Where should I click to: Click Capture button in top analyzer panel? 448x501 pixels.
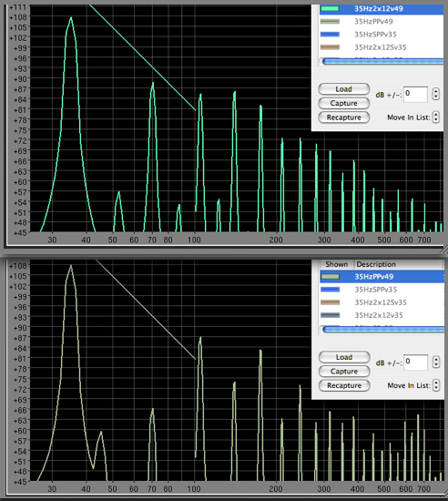click(344, 103)
